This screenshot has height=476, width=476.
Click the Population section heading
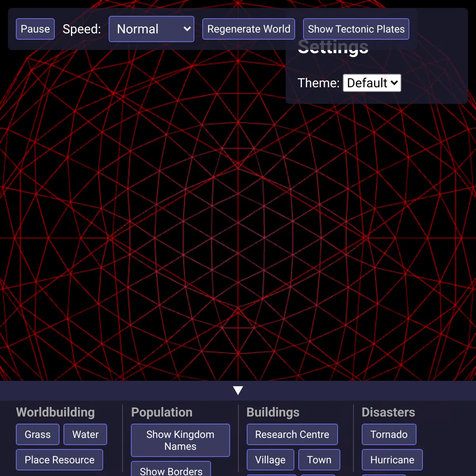pyautogui.click(x=162, y=412)
